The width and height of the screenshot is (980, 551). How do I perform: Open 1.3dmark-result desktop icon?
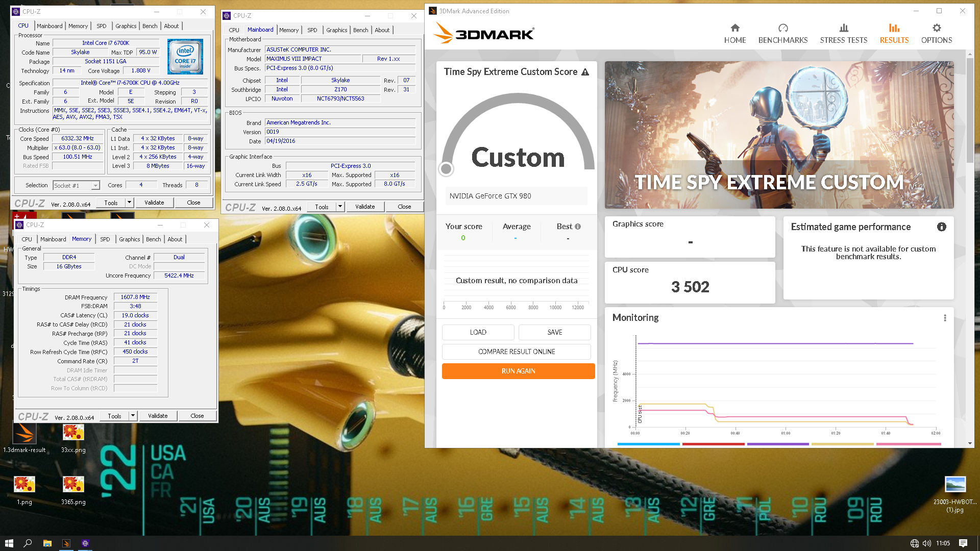(24, 438)
